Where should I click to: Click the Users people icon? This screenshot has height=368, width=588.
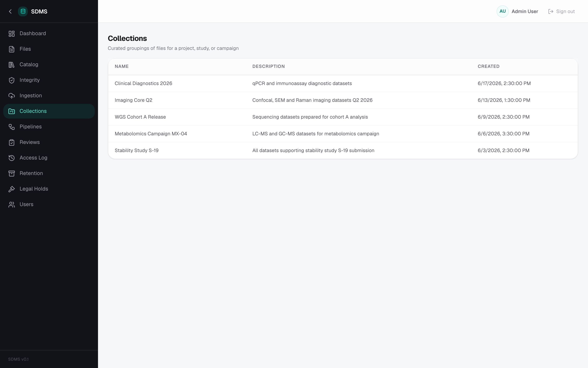pyautogui.click(x=12, y=205)
